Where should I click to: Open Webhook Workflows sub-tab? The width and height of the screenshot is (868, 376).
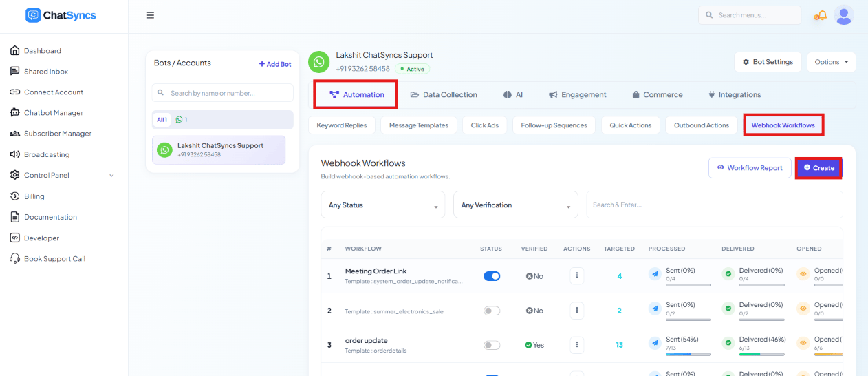(x=783, y=125)
